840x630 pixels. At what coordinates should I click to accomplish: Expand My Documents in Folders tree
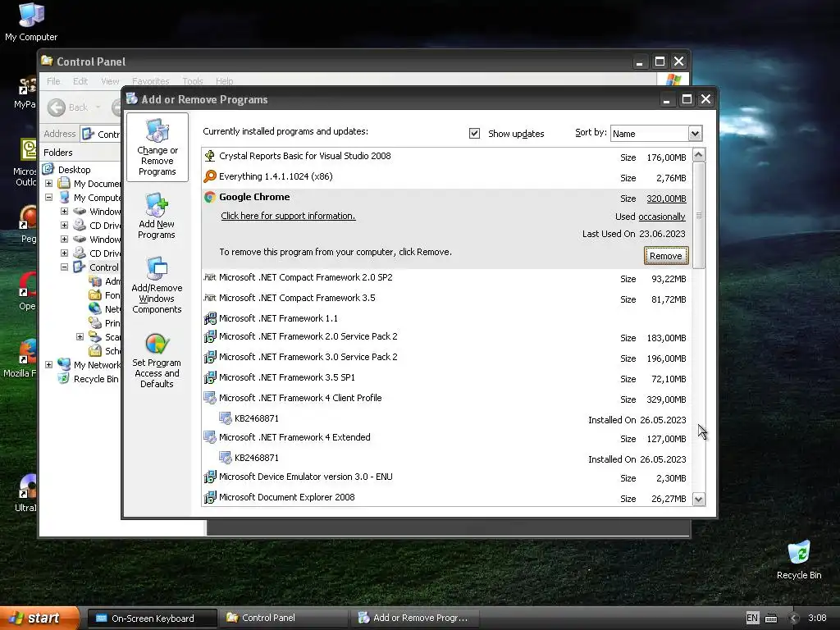(x=48, y=183)
